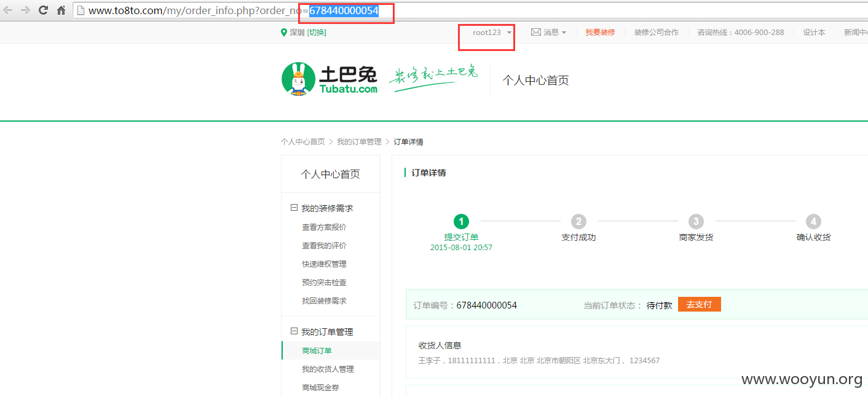Image resolution: width=868 pixels, height=397 pixels.
Task: Reload the page with refresh icon
Action: coord(43,10)
